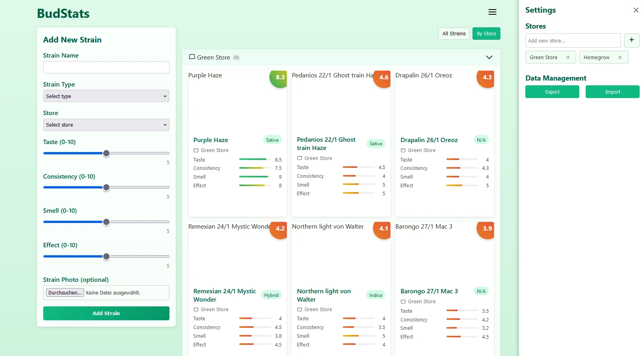Focus the Strain Name input field
Screen dimensions: 644x356
(106, 67)
